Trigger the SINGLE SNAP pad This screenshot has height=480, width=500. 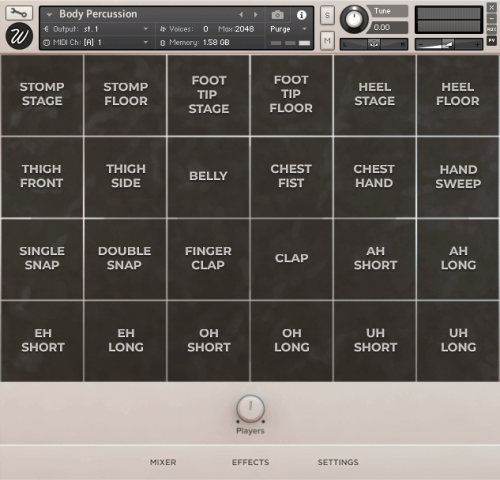click(42, 259)
